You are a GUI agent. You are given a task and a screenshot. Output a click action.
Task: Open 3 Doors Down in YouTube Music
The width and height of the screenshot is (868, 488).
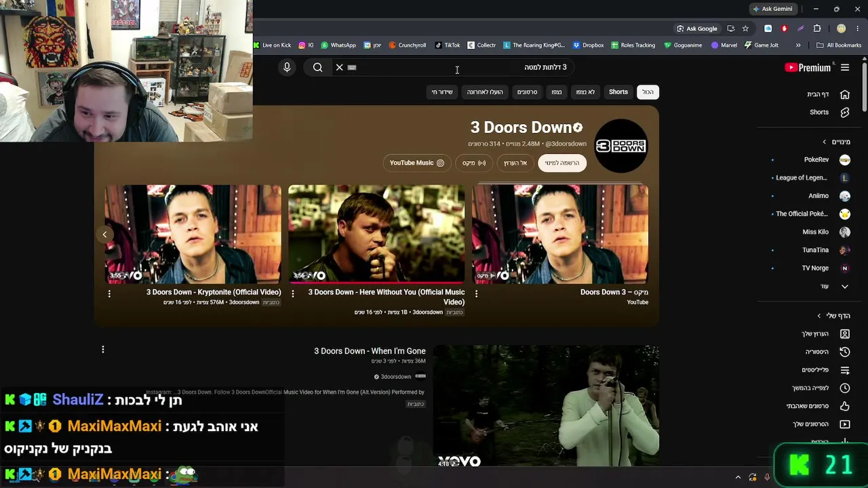417,163
